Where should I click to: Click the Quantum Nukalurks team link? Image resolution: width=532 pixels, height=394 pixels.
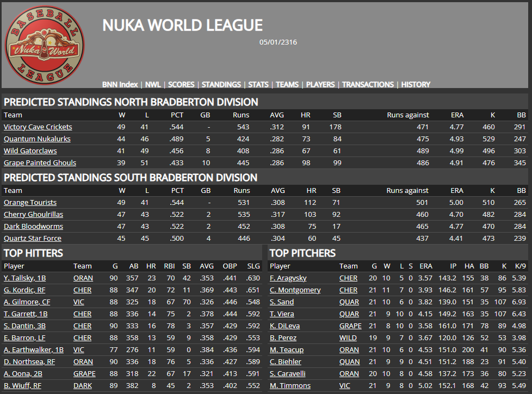pyautogui.click(x=37, y=139)
